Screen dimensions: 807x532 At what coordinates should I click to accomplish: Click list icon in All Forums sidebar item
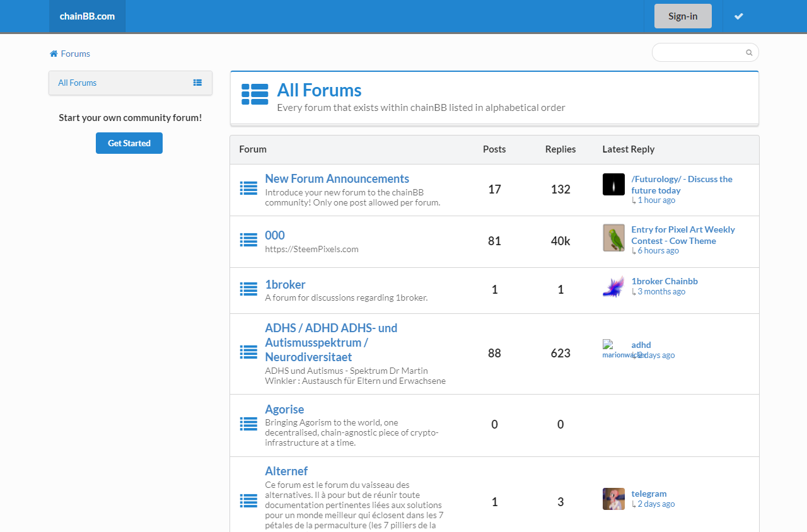(197, 83)
